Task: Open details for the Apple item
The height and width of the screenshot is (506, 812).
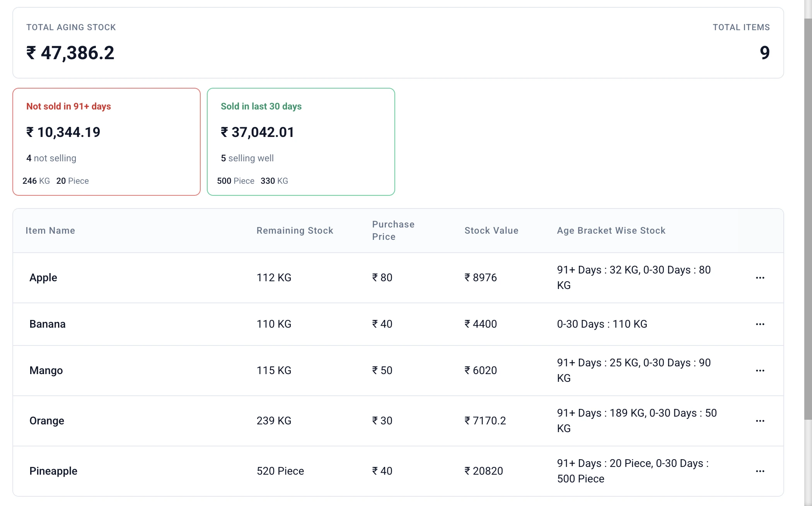Action: [43, 277]
